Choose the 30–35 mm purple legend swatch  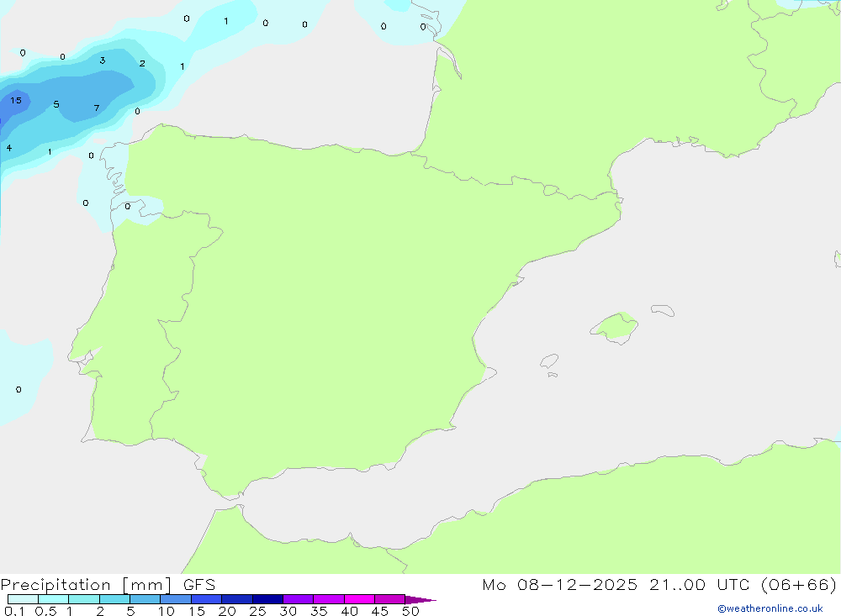point(299,599)
